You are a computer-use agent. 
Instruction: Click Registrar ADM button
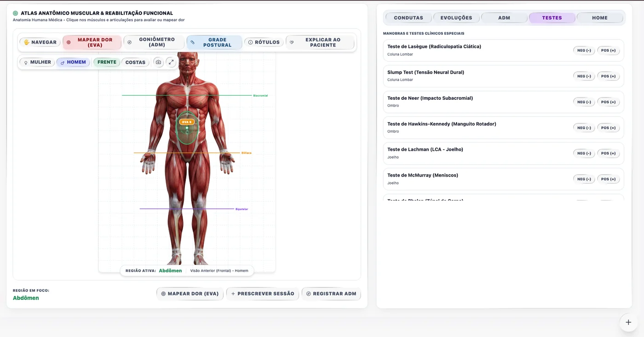pos(331,294)
